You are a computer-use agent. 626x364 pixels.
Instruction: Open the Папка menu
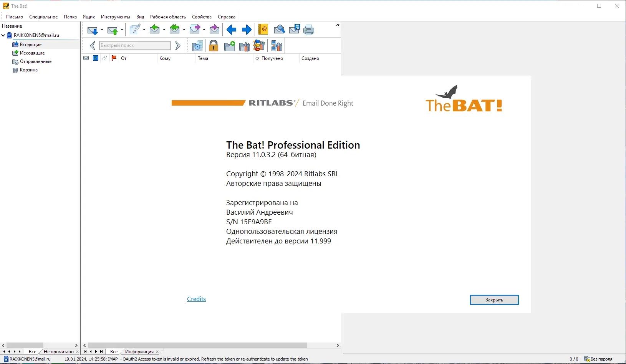[x=70, y=17]
